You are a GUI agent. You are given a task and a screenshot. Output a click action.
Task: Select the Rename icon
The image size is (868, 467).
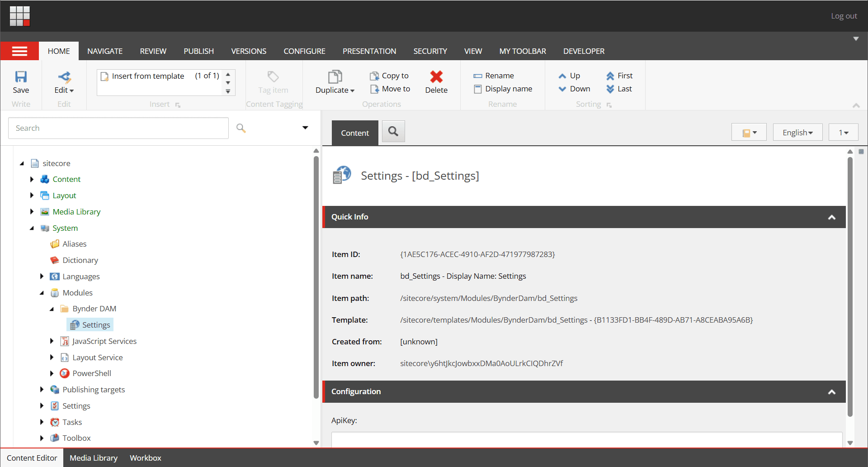(478, 76)
